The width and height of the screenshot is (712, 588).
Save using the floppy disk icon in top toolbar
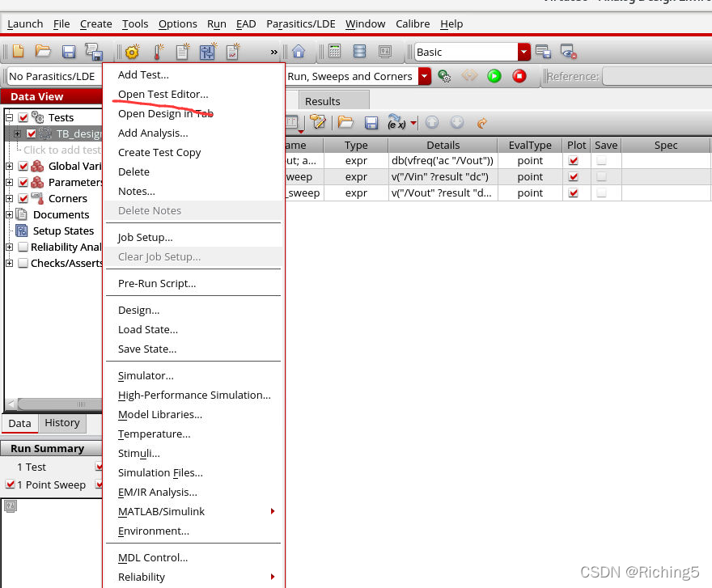[x=69, y=52]
